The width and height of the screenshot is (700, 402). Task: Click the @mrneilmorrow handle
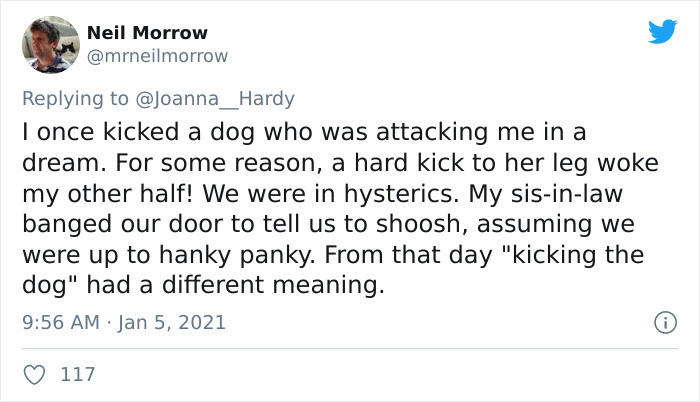pos(157,56)
